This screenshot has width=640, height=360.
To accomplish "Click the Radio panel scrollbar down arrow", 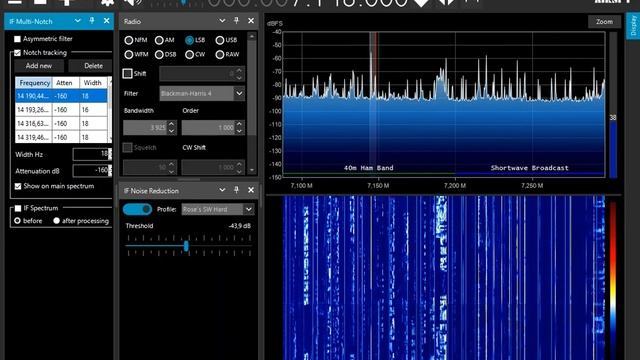I will click(252, 170).
